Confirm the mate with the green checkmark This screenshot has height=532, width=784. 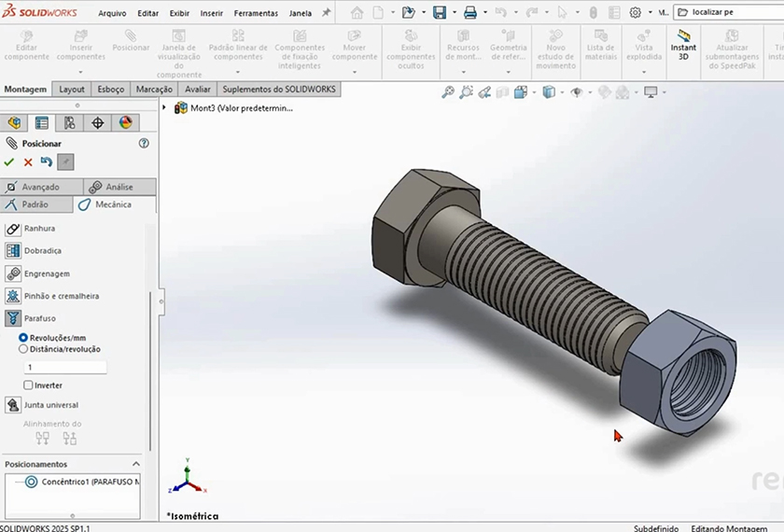9,162
